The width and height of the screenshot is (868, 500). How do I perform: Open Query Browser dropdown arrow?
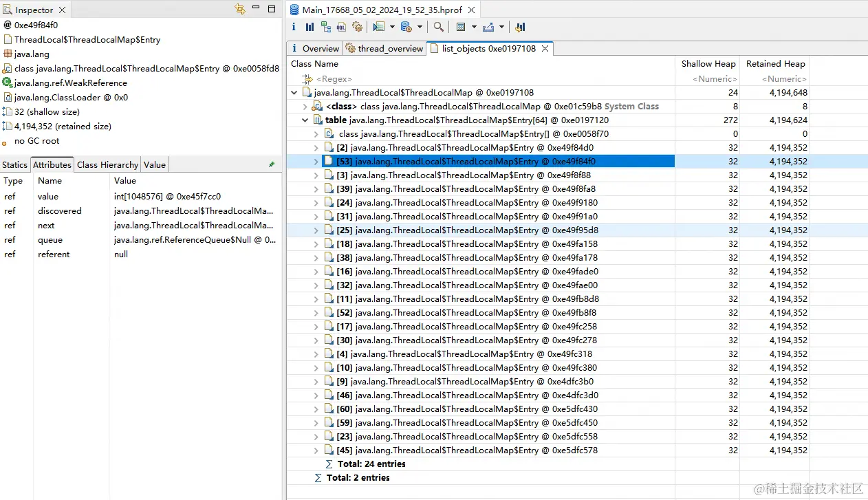click(419, 27)
